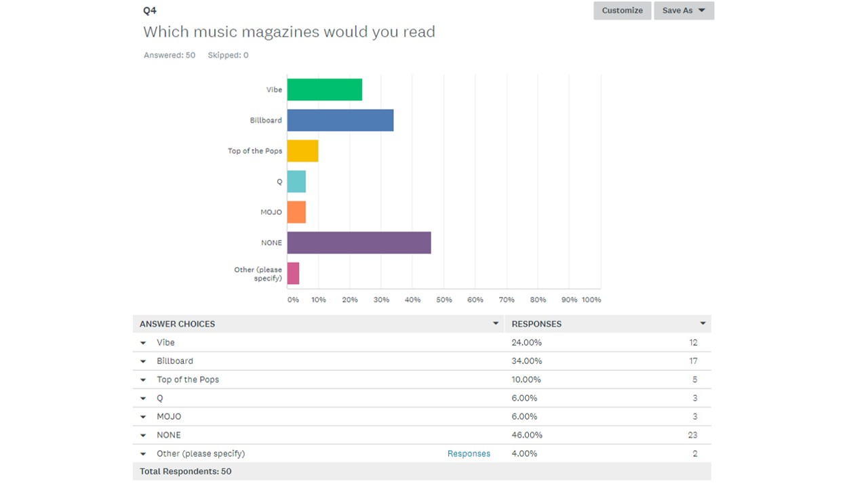Click the 'Answered: 50' text
The width and height of the screenshot is (868, 488).
(x=170, y=55)
